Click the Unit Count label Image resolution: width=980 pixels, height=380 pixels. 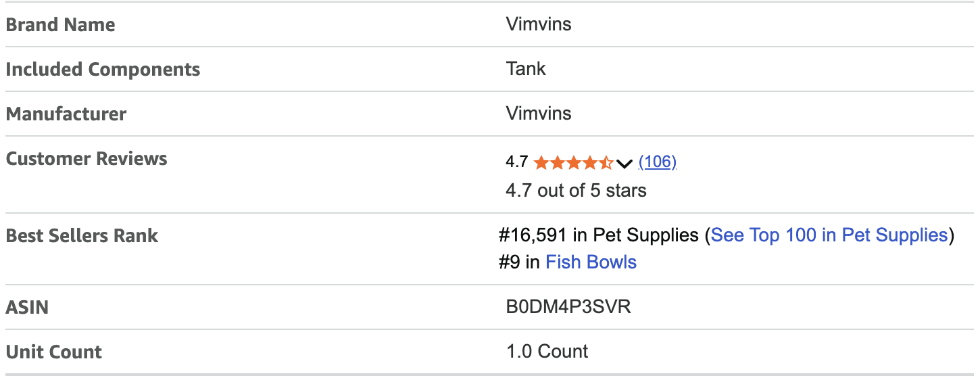(54, 352)
